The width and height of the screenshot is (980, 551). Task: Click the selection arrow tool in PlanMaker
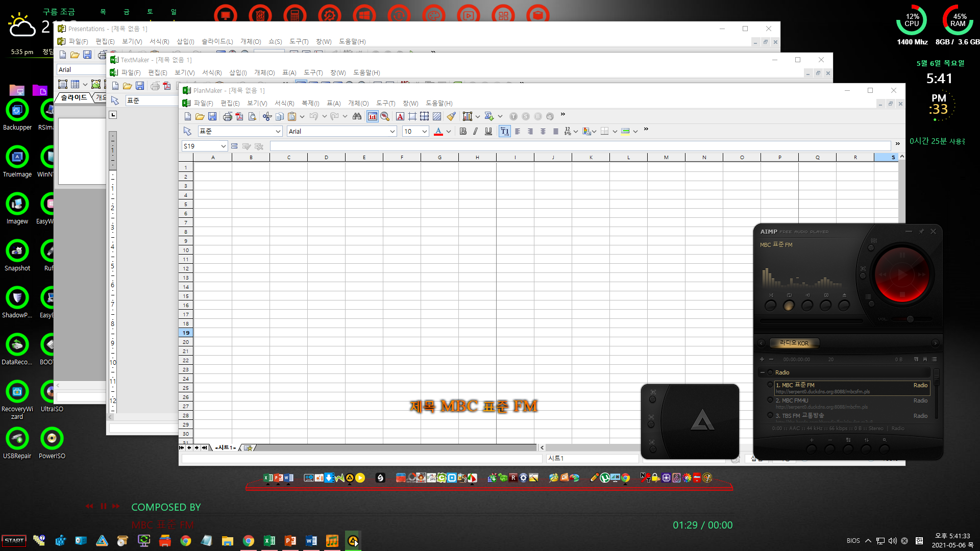pos(187,131)
